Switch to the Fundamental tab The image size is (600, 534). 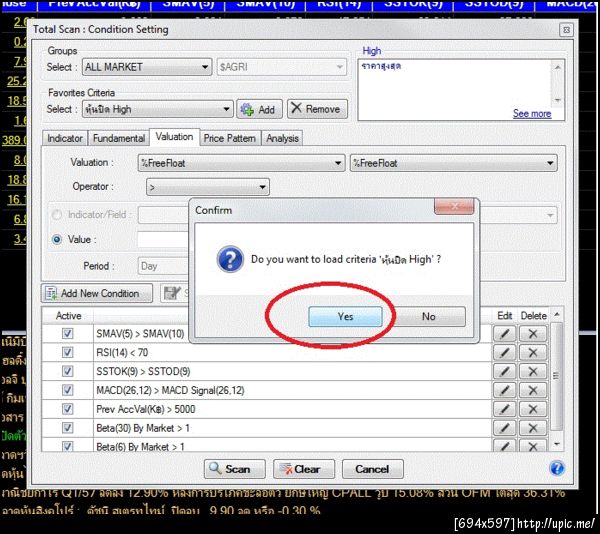119,138
